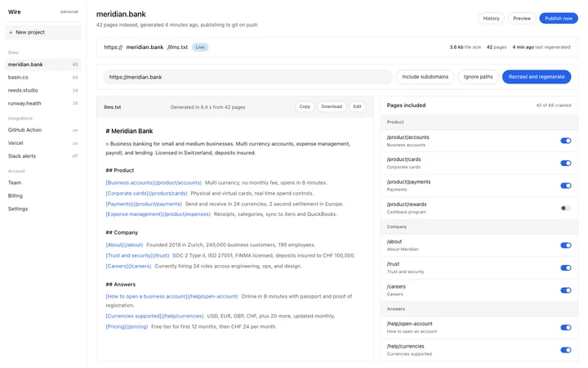The width and height of the screenshot is (588, 368).
Task: Open the Careers markdown link
Action: point(128,267)
